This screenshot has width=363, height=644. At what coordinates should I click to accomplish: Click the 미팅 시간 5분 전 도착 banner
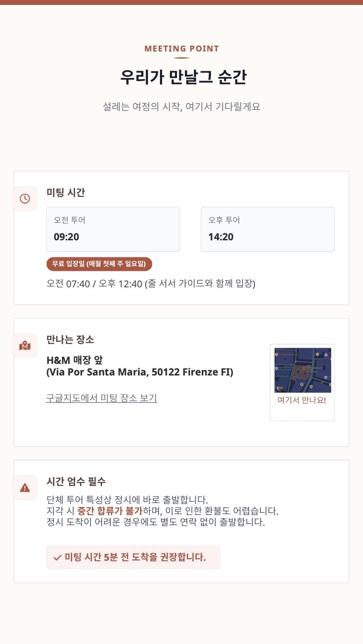[133, 557]
